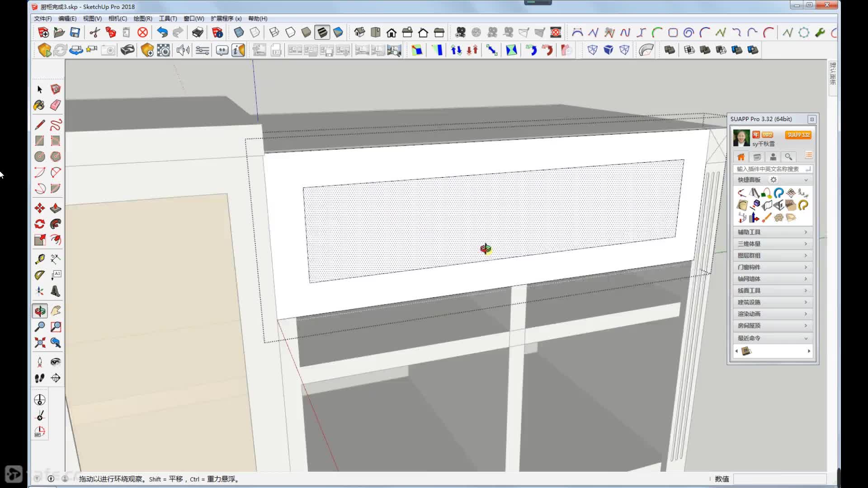Viewport: 868px width, 488px height.
Task: Activate the Freehand drawing tool
Action: (x=56, y=125)
